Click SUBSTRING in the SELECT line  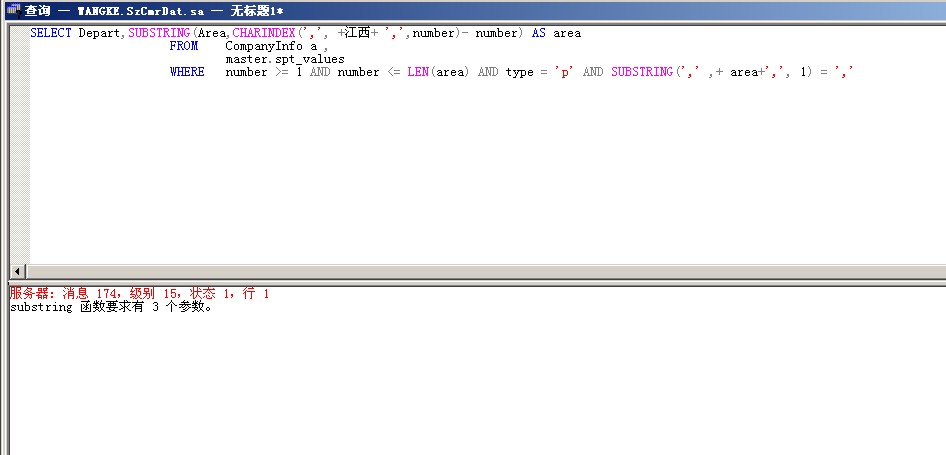[159, 33]
